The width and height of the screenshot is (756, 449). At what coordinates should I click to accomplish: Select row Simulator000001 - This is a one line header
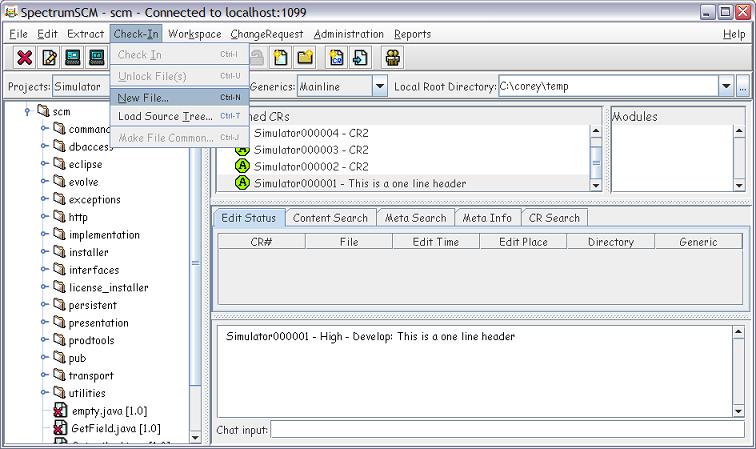click(x=404, y=183)
